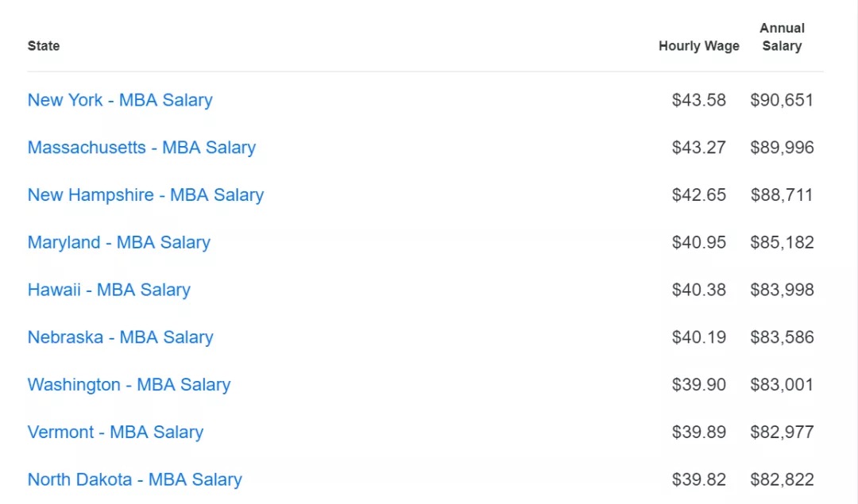Select Massachusetts annual salary $89,996

pyautogui.click(x=782, y=148)
